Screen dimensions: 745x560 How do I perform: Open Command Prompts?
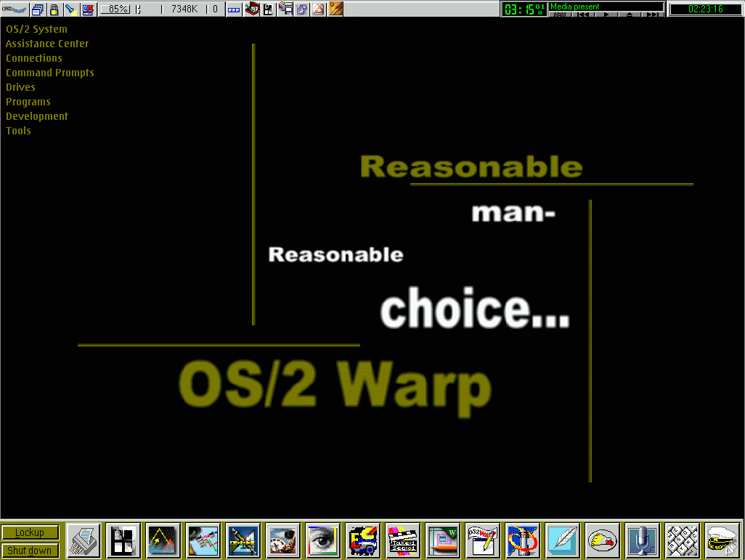pos(50,73)
